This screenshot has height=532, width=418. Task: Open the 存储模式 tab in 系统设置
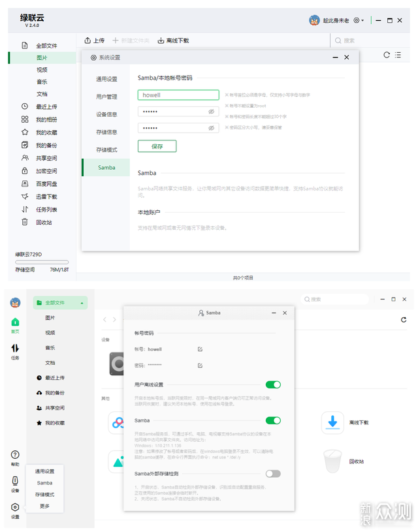[106, 149]
